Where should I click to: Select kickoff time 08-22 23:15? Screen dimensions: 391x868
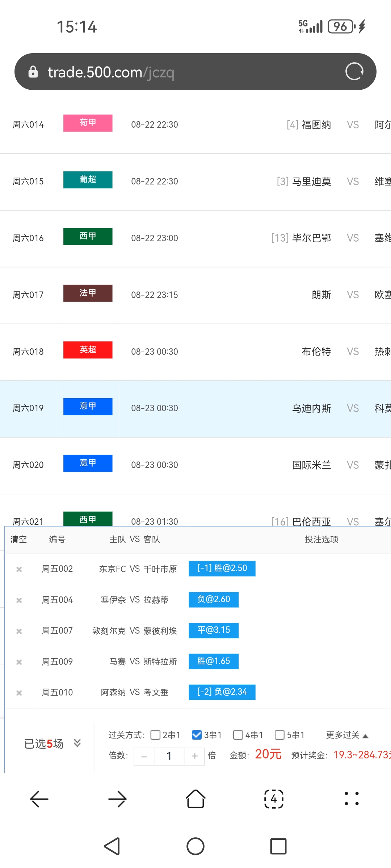pos(155,295)
